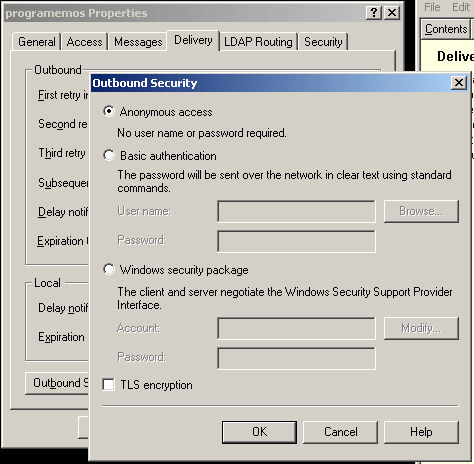This screenshot has height=464, width=474.
Task: Open the File menu
Action: click(x=432, y=7)
